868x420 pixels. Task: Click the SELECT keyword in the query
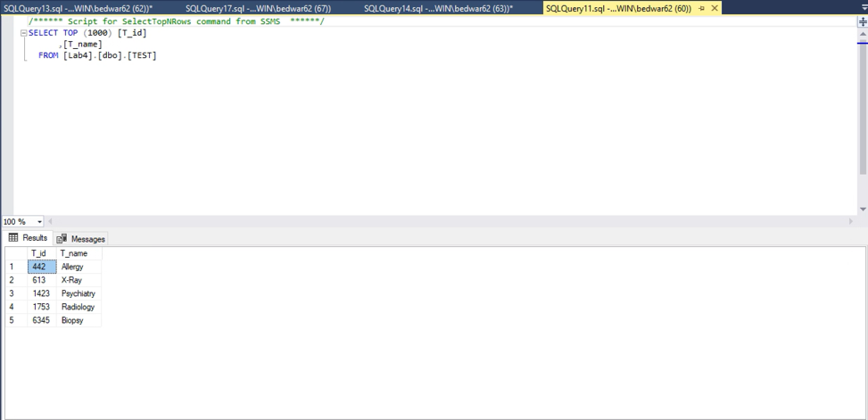tap(43, 33)
